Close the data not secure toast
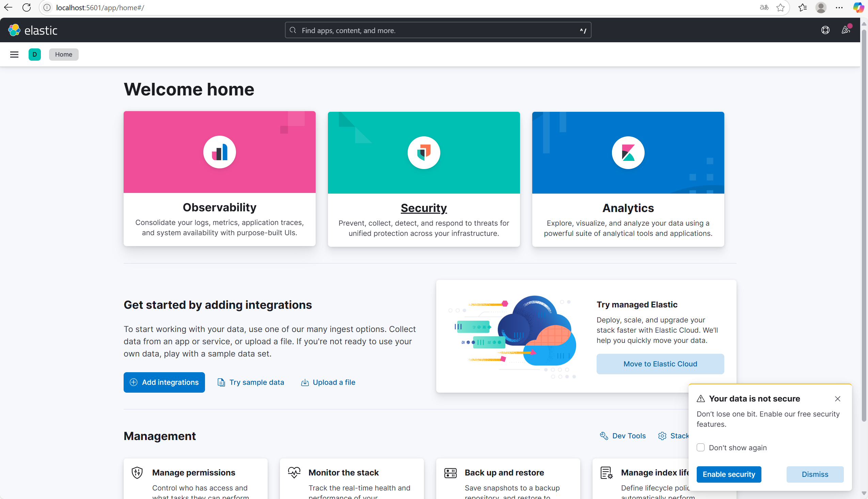868x499 pixels. [x=838, y=398]
